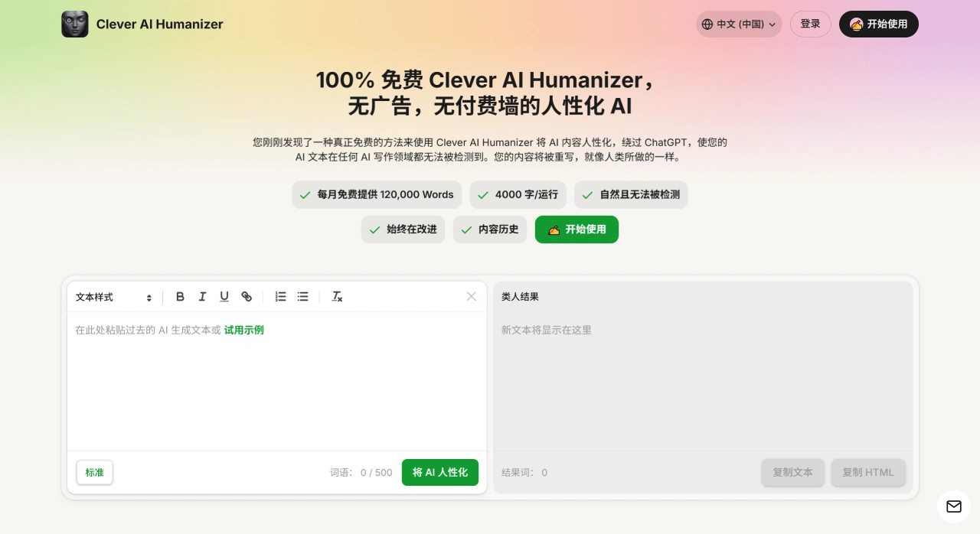Click the 登录 login button
This screenshot has height=534, width=980.
(810, 24)
